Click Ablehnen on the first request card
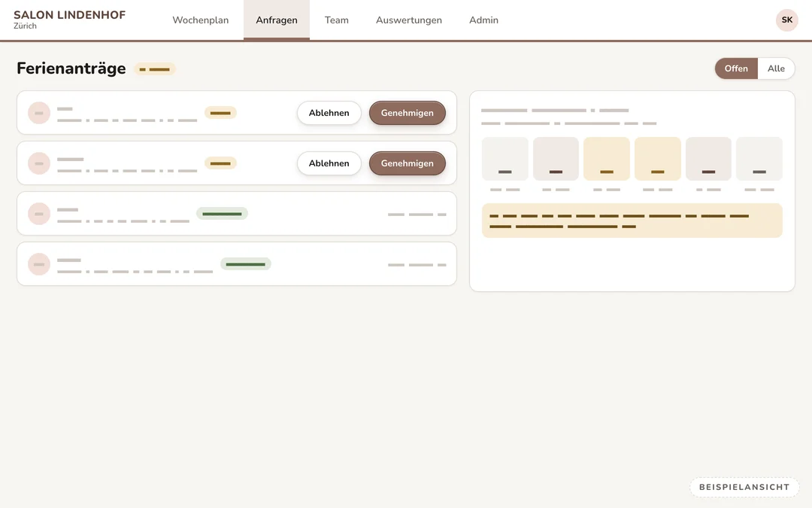The height and width of the screenshot is (508, 812). click(x=329, y=113)
